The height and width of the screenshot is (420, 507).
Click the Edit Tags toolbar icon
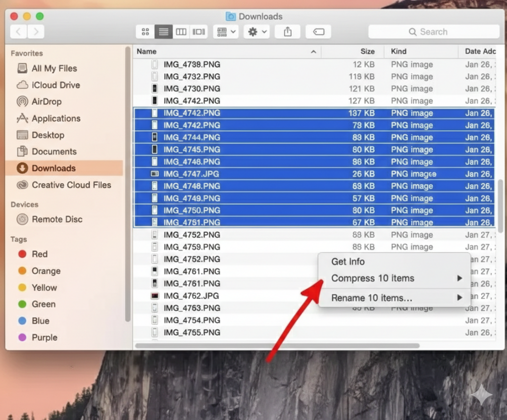click(x=318, y=32)
